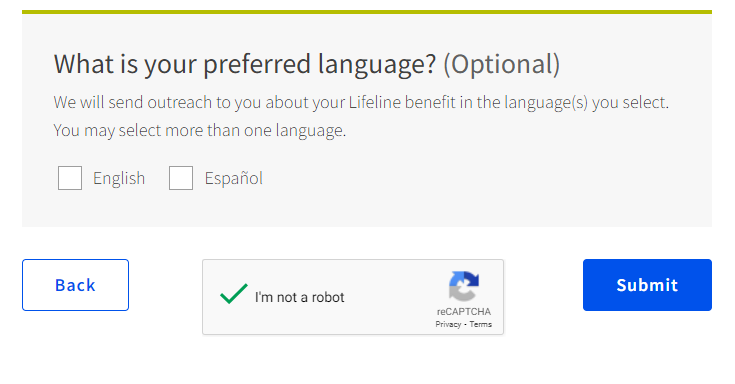The width and height of the screenshot is (735, 384).
Task: Click the reCAPTCHA logo icon
Action: click(x=464, y=286)
